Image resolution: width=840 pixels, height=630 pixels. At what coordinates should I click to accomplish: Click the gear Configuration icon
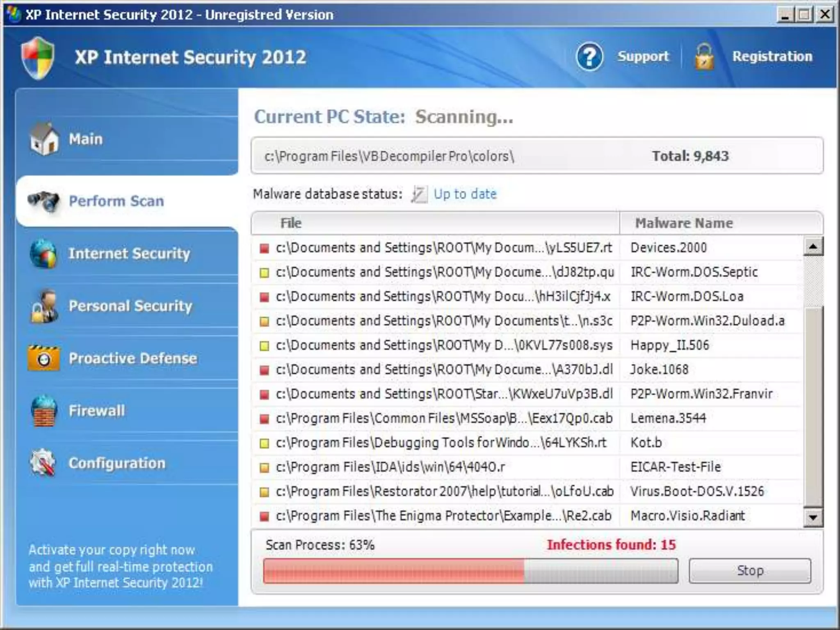[43, 463]
